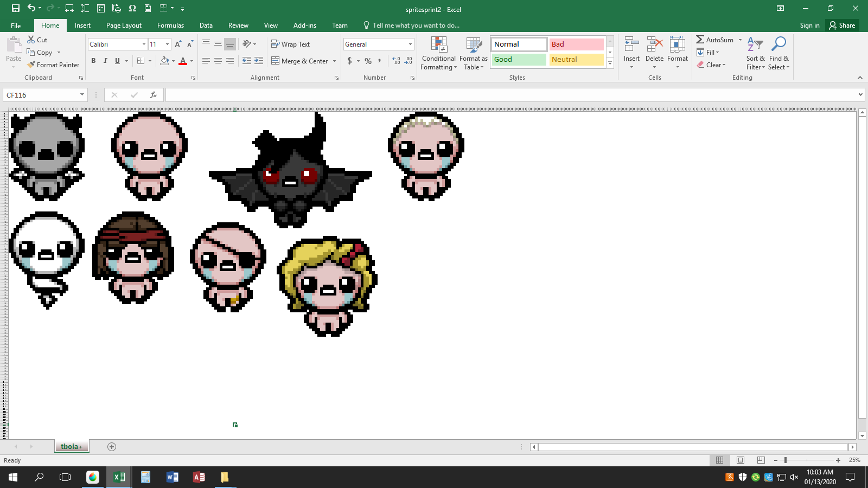Open the Formulas tab
Viewport: 868px width, 488px height.
[x=170, y=25]
